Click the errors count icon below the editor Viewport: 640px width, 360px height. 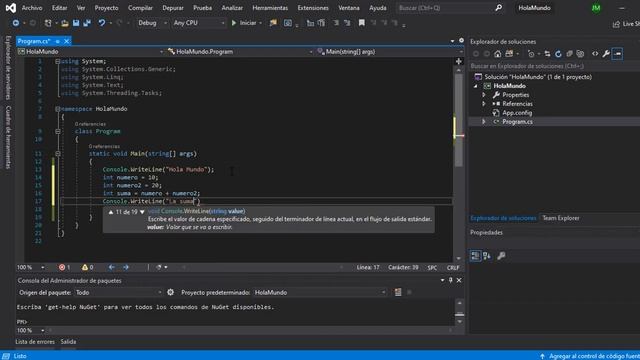point(62,267)
